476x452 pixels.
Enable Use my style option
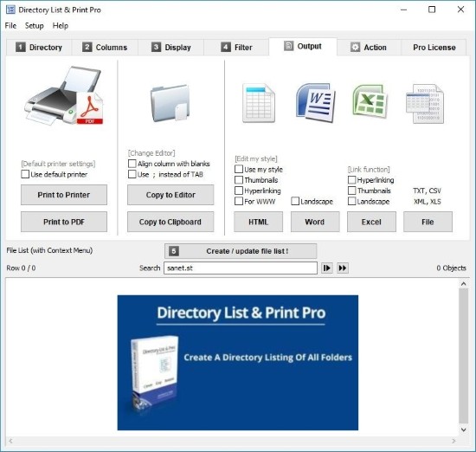(x=239, y=169)
